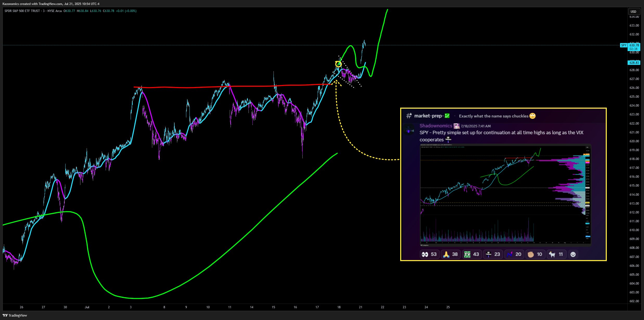
Task: Toggle the raised fist reaction with 10
Action: (x=535, y=254)
